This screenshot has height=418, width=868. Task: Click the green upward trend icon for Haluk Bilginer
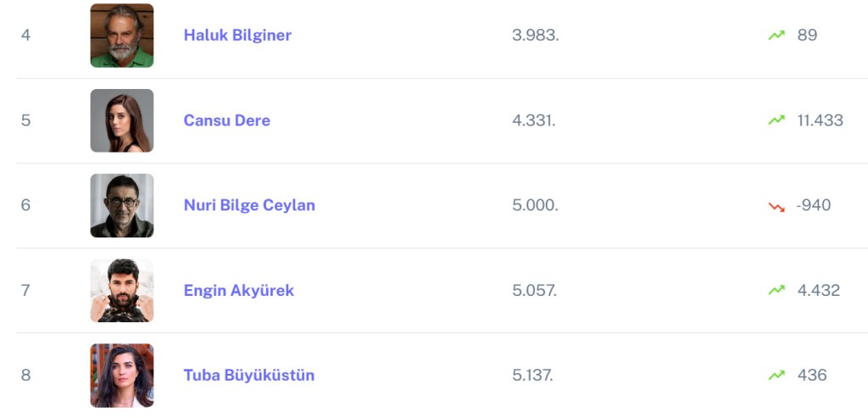[776, 36]
